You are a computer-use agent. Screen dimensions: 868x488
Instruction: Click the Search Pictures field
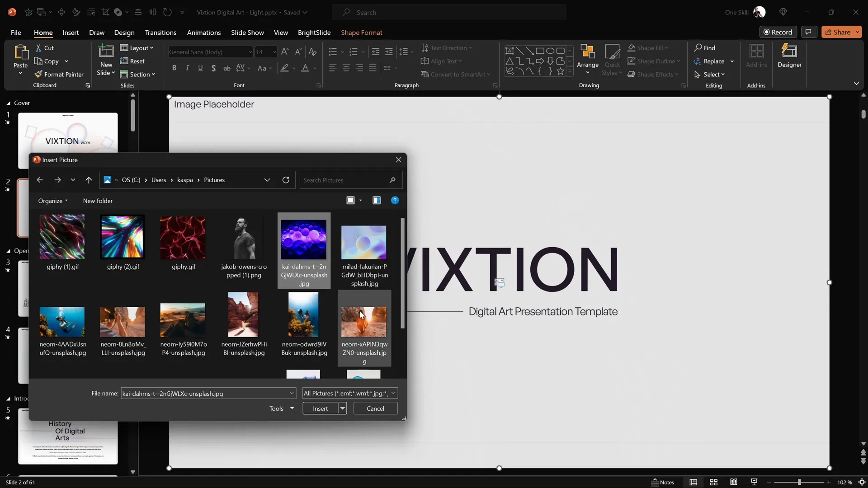(x=351, y=180)
